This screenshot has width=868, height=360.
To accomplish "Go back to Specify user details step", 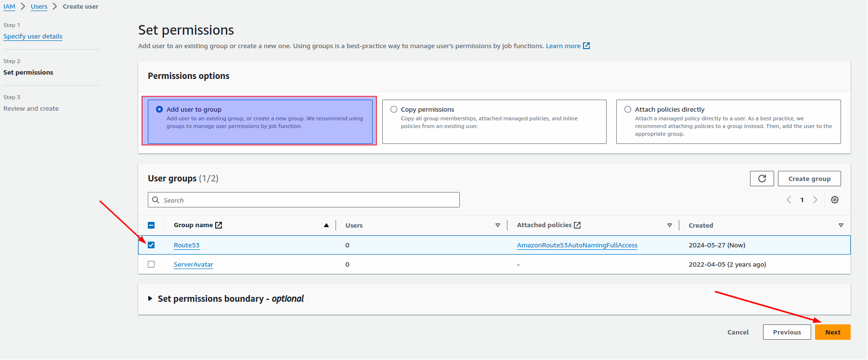I will [x=33, y=37].
